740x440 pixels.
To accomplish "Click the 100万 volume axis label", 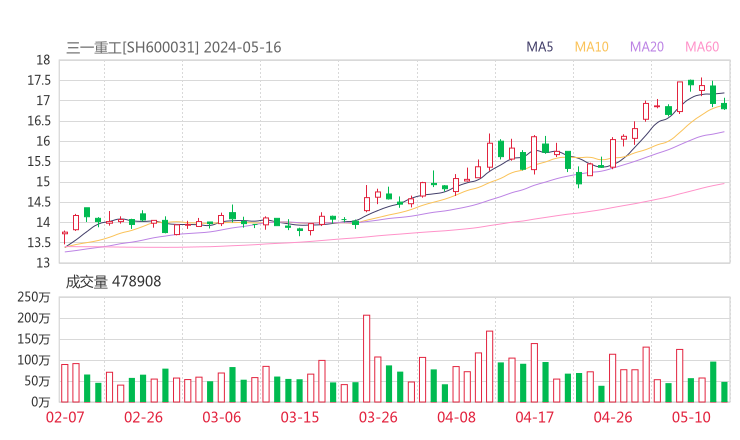I will [x=34, y=360].
